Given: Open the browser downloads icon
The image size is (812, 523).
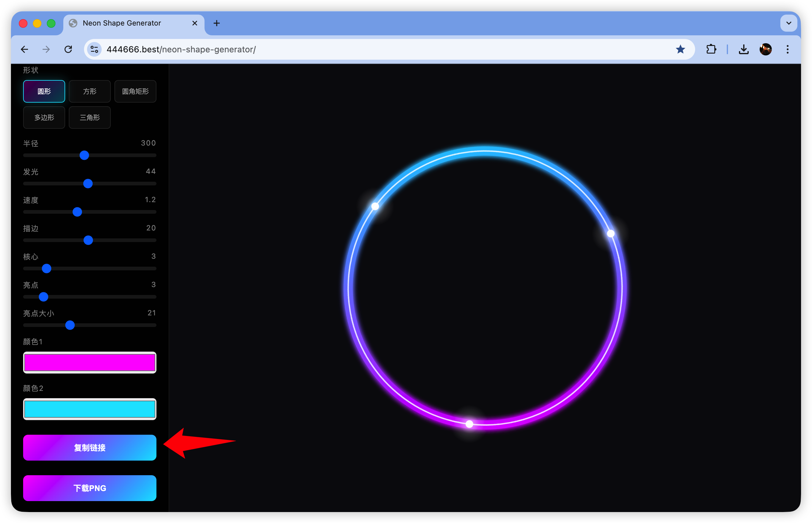Looking at the screenshot, I should 744,50.
